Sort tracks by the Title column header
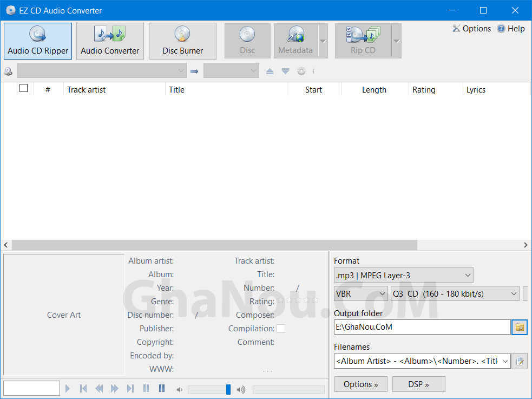532x399 pixels. [226, 89]
